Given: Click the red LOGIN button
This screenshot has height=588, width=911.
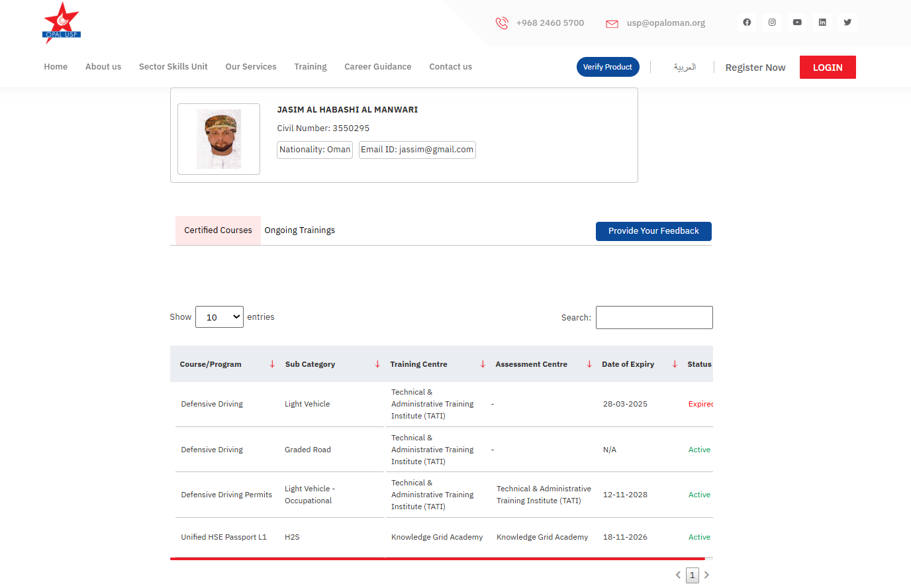Looking at the screenshot, I should coord(827,68).
